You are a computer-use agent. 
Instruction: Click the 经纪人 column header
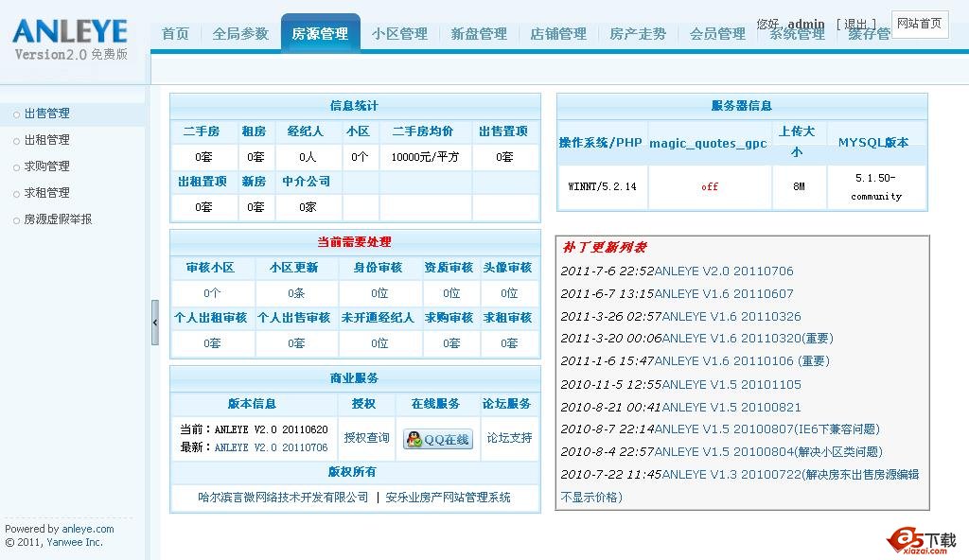click(306, 131)
